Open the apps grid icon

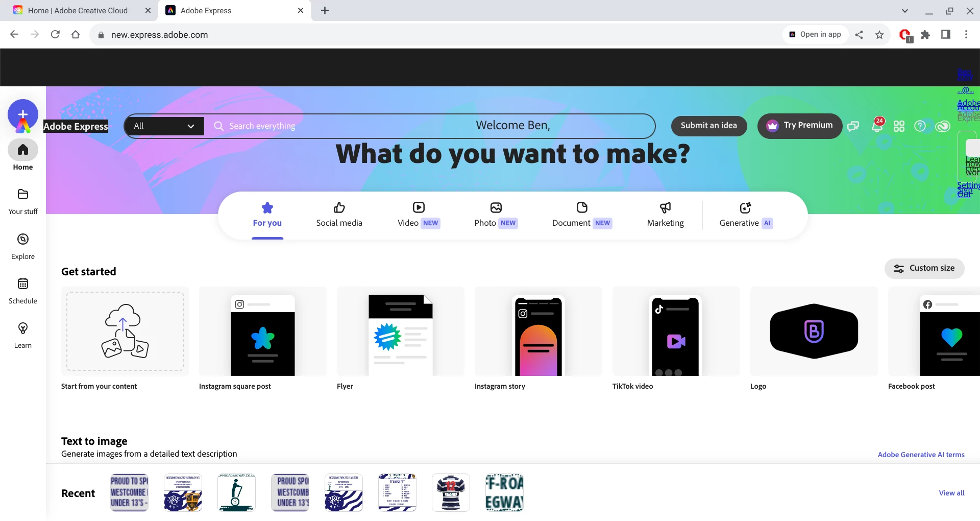point(899,126)
